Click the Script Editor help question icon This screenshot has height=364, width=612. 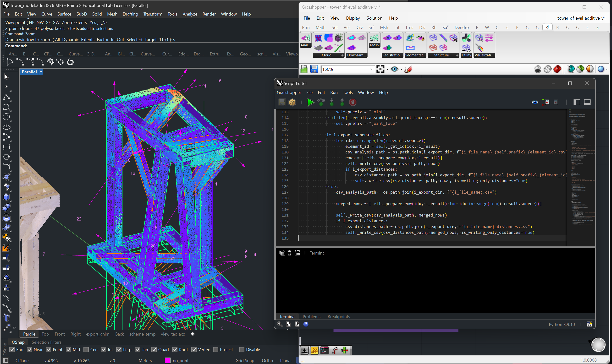[306, 324]
